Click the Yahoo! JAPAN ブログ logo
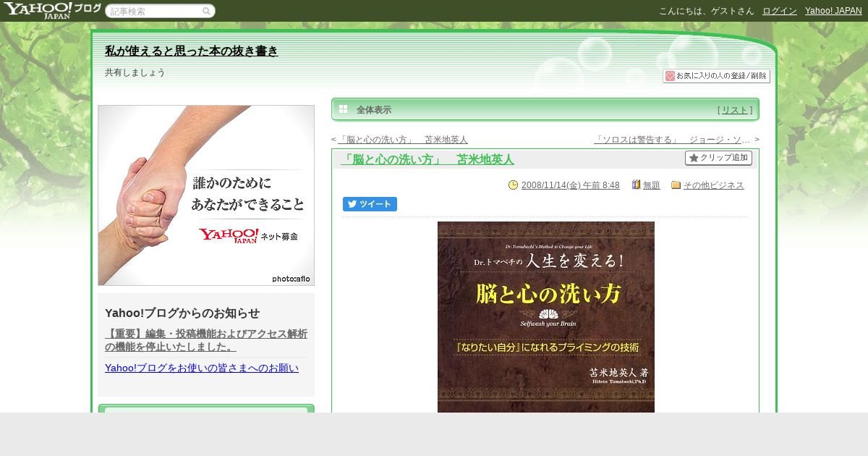This screenshot has width=868, height=456. (52, 10)
